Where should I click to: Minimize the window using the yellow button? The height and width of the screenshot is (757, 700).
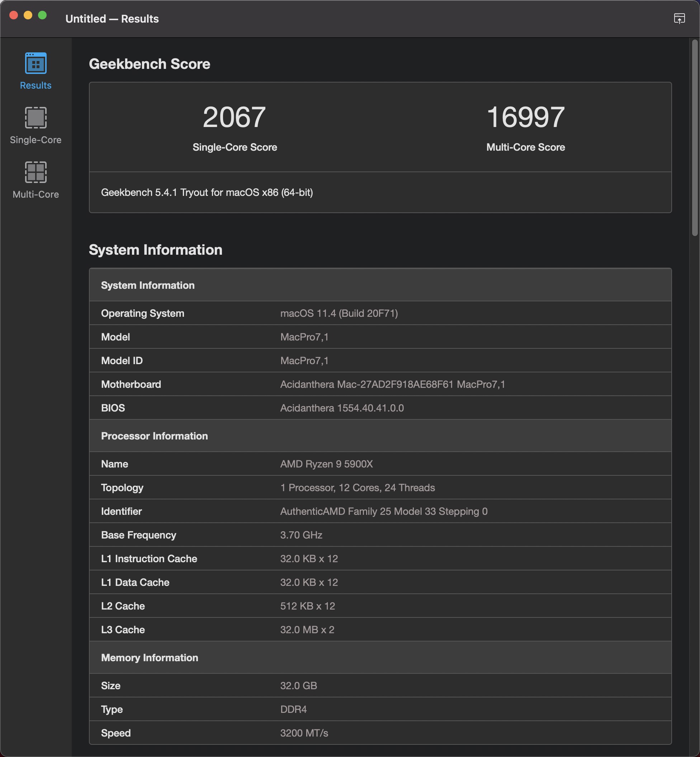28,15
